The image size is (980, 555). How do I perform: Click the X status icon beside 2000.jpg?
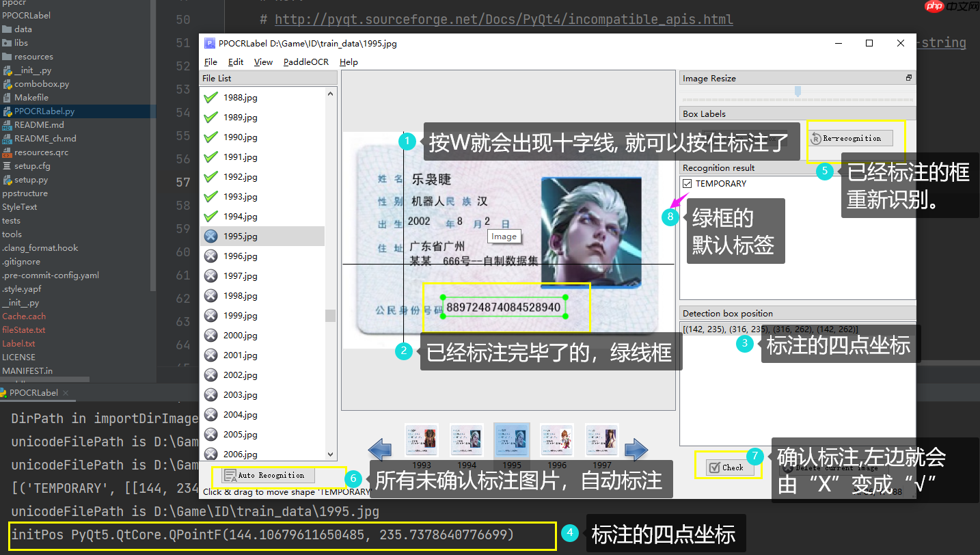pos(211,336)
